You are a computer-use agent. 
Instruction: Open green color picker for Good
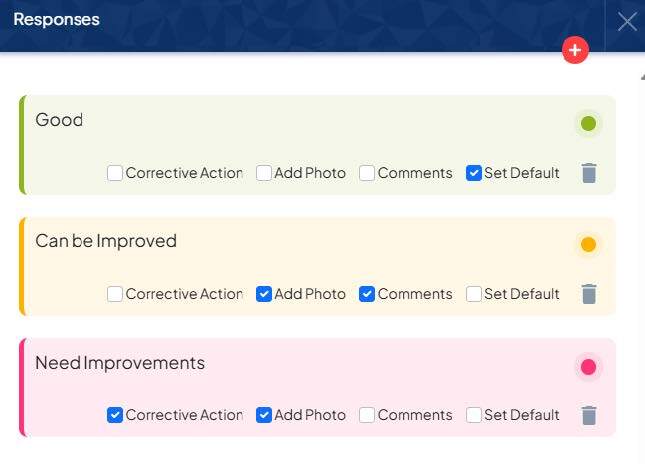588,124
